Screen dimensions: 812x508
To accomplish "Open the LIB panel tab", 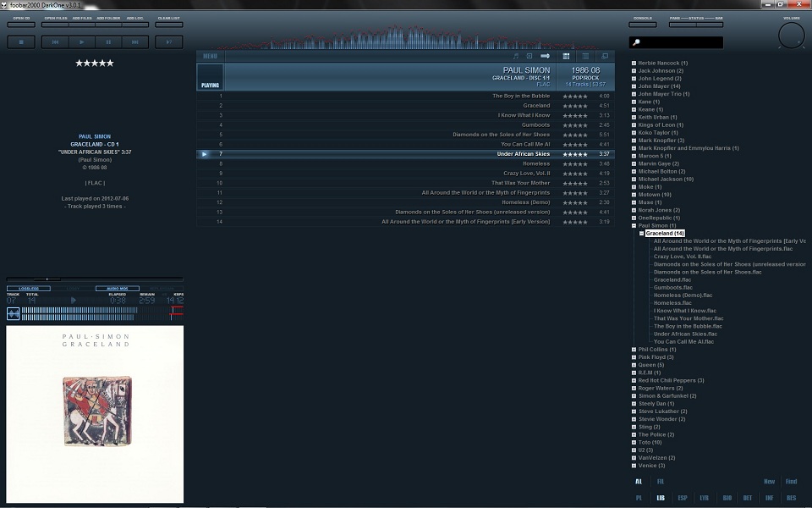I will click(661, 498).
